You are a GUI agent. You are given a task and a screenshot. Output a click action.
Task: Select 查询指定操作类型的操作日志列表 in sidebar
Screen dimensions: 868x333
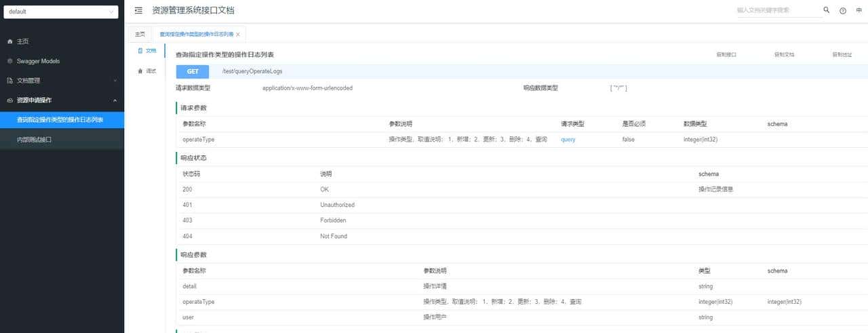pyautogui.click(x=62, y=120)
